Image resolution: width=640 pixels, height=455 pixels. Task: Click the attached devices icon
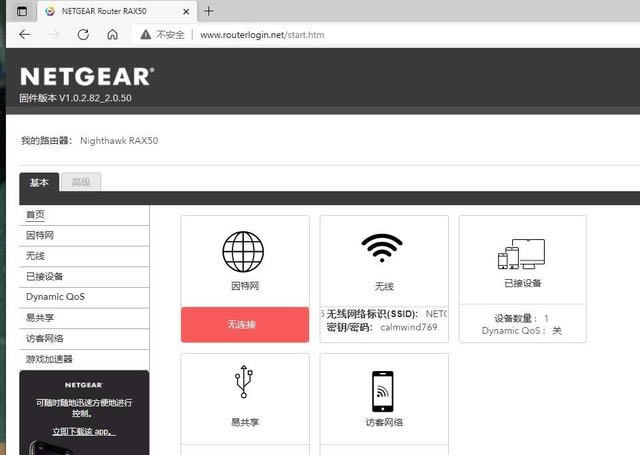521,255
